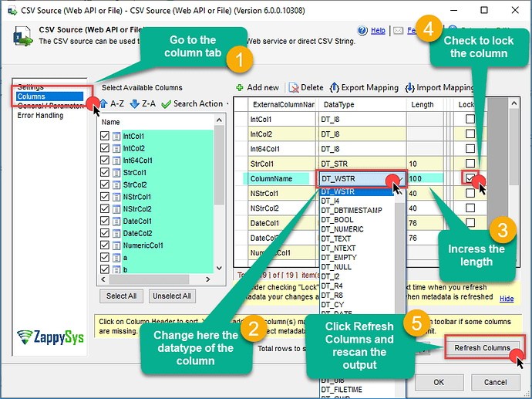Select the DateCol1 cell in the grid
532x399 pixels.
(x=281, y=223)
